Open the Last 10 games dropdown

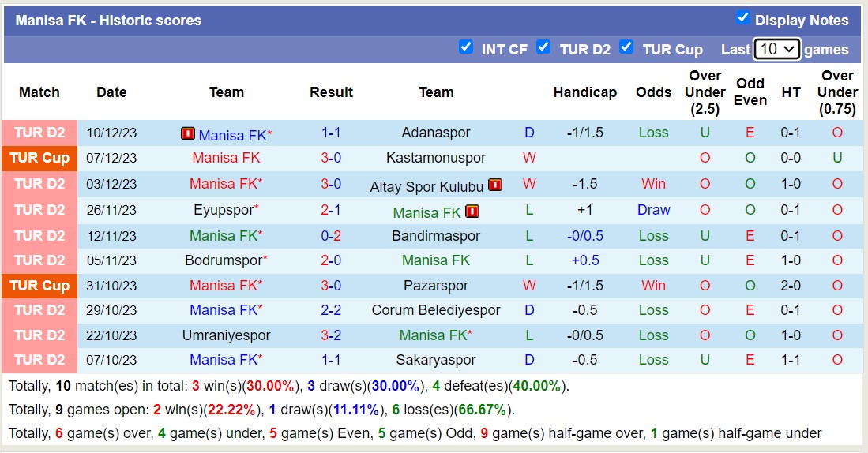[776, 49]
